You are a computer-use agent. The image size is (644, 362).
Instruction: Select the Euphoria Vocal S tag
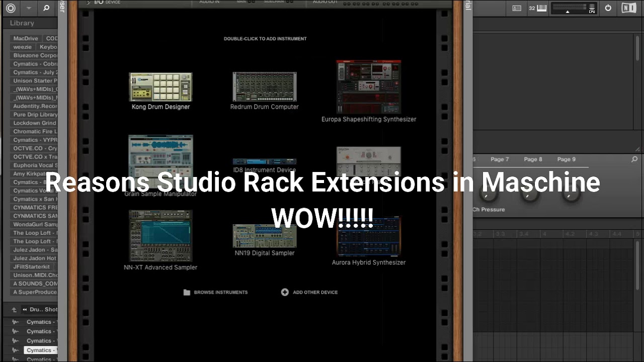(35, 165)
